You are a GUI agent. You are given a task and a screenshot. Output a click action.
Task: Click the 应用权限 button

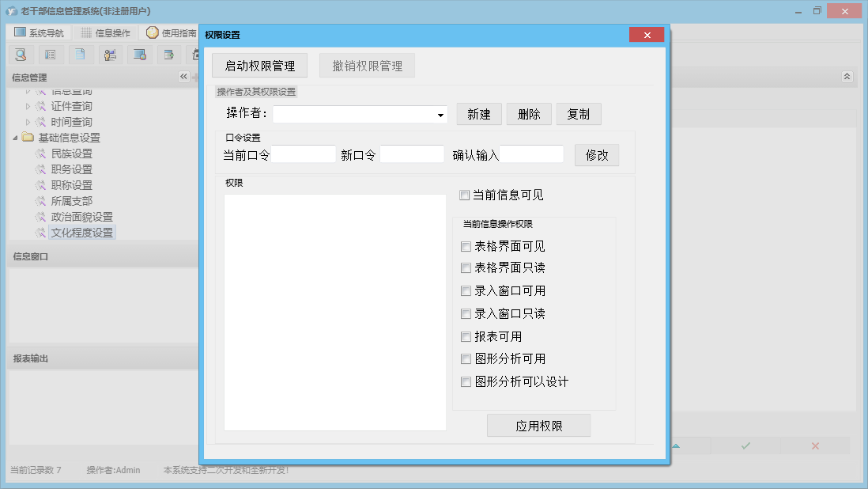tap(538, 426)
